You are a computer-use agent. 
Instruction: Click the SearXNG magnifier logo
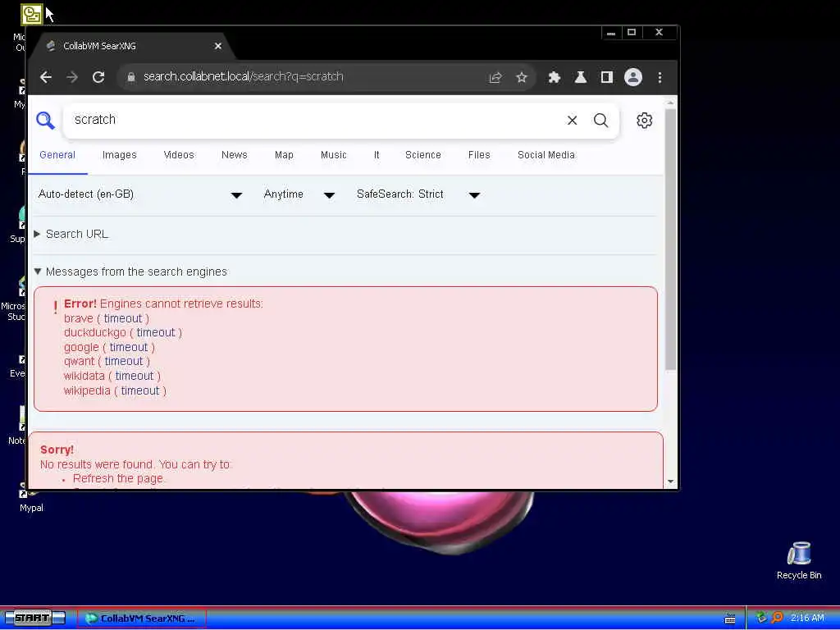[46, 121]
